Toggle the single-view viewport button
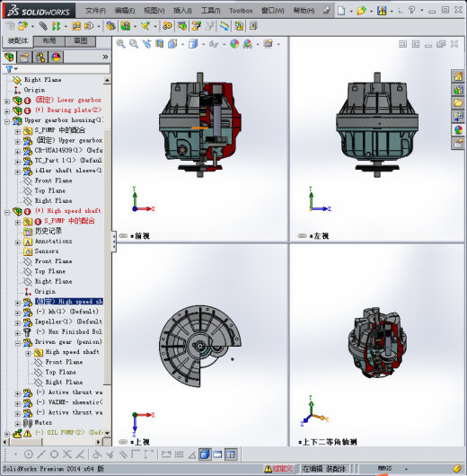Image resolution: width=467 pixels, height=476 pixels. [x=217, y=454]
